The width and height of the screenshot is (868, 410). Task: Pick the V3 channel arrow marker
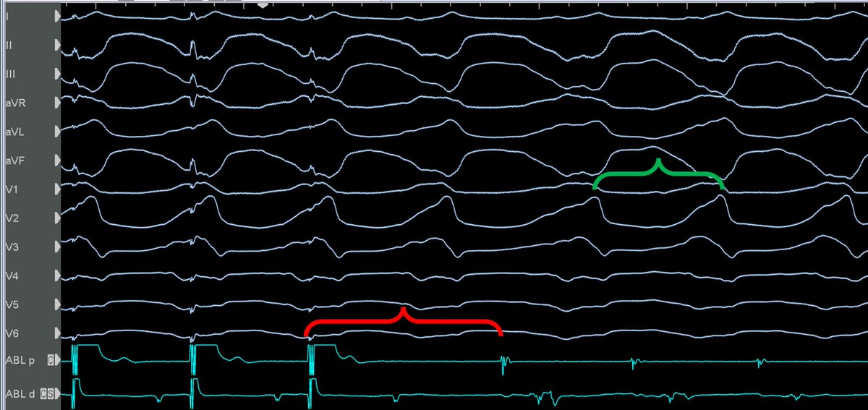click(x=57, y=247)
